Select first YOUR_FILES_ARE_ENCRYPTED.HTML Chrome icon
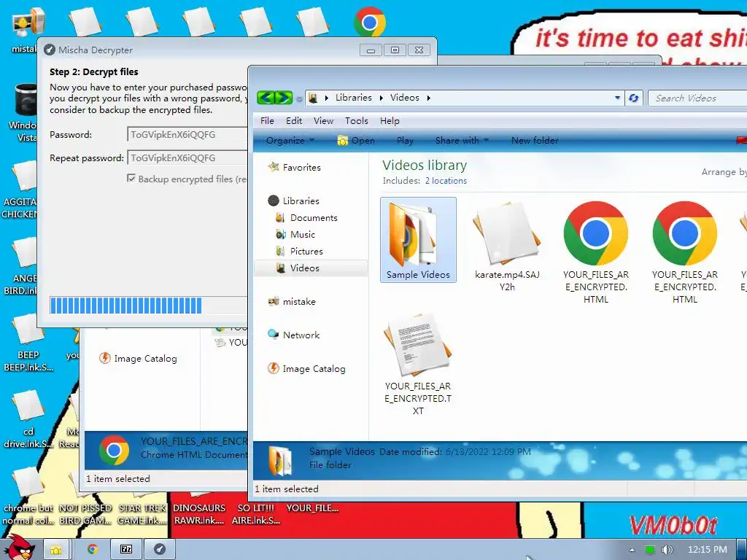Image resolution: width=747 pixels, height=560 pixels. [x=595, y=233]
